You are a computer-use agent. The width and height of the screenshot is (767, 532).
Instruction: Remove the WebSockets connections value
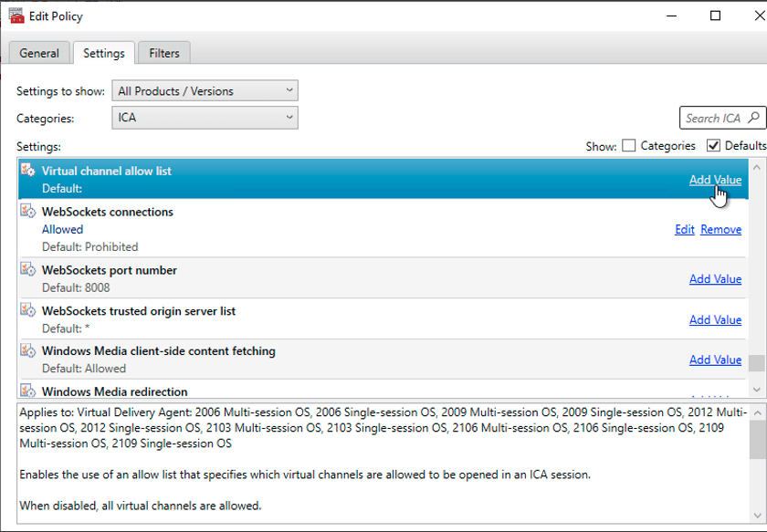(720, 229)
